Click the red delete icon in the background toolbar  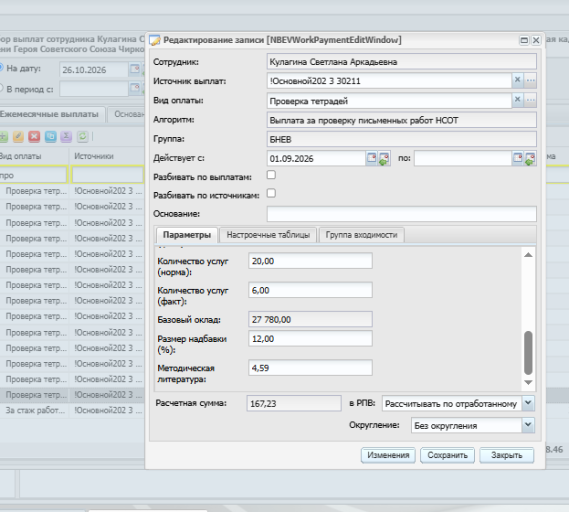pos(34,136)
